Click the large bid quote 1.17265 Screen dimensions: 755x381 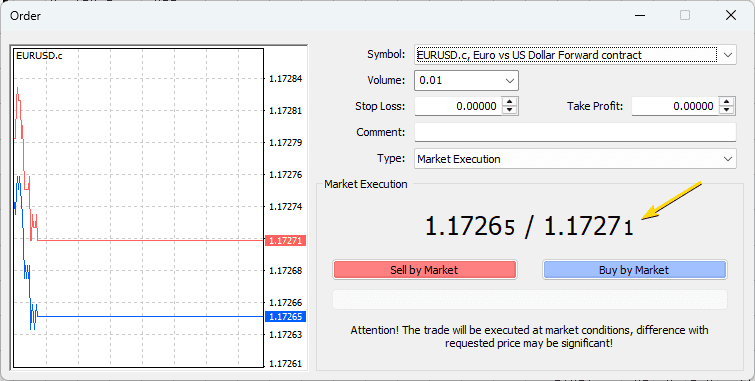pyautogui.click(x=470, y=226)
